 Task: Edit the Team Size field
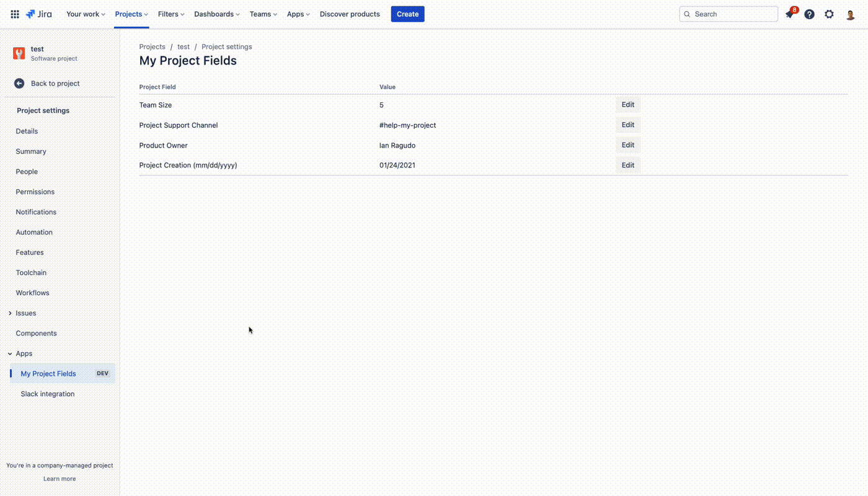coord(628,105)
